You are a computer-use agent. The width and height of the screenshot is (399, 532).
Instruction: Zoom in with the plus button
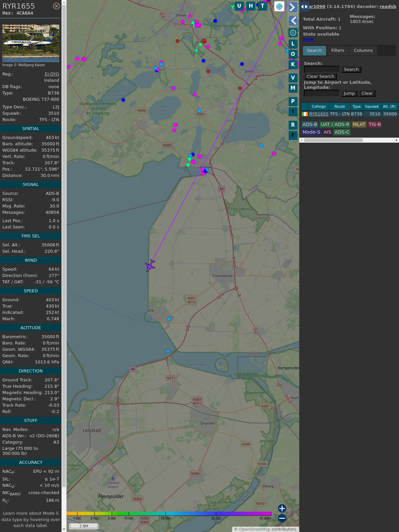pyautogui.click(x=282, y=508)
